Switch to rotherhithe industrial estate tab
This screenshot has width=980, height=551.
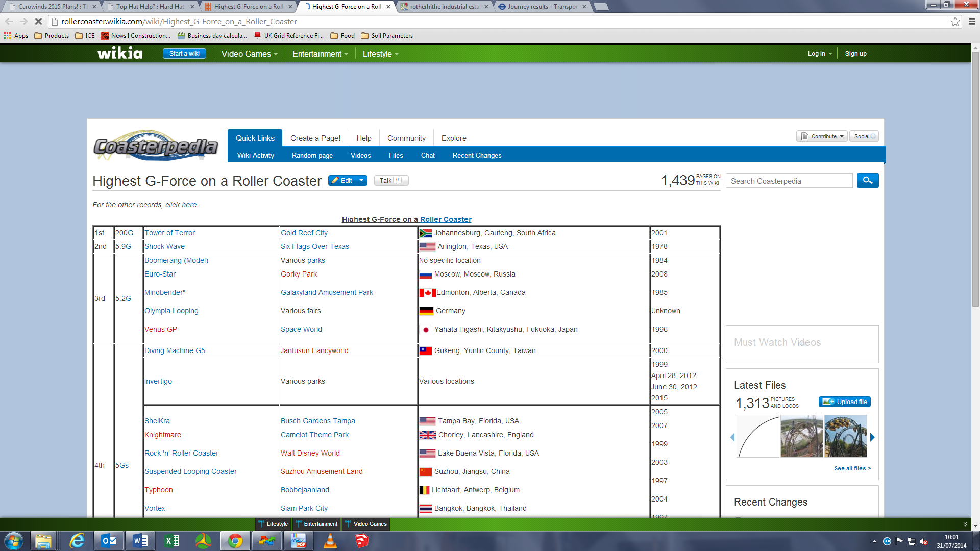[444, 7]
